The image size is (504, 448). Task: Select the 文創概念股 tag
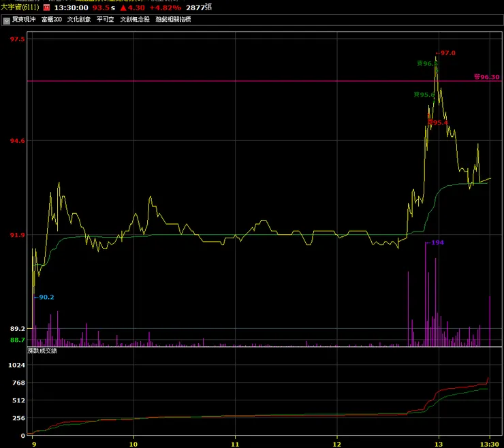[x=135, y=19]
